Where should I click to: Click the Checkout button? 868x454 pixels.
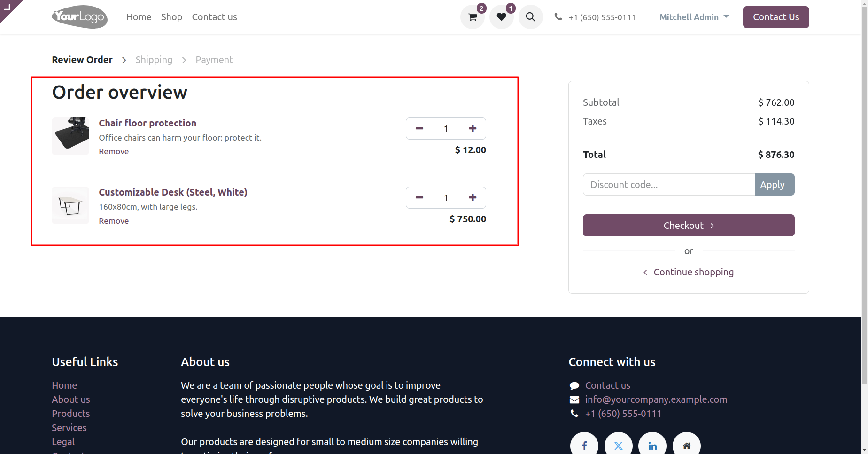pyautogui.click(x=689, y=226)
